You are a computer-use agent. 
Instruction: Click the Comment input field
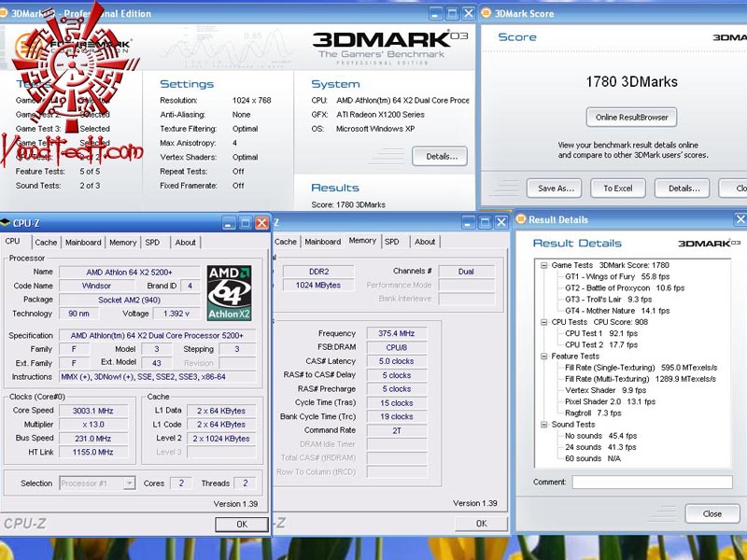[x=652, y=483]
